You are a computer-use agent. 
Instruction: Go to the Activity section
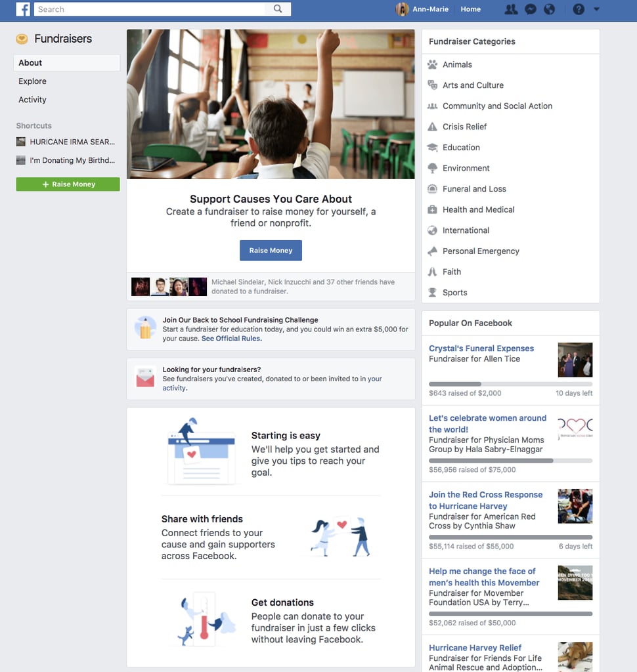click(32, 100)
